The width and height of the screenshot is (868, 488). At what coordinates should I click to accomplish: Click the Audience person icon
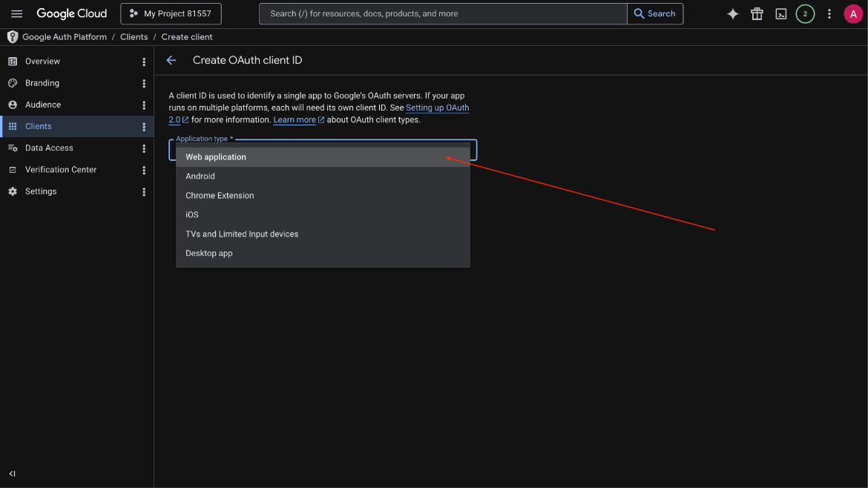click(13, 105)
